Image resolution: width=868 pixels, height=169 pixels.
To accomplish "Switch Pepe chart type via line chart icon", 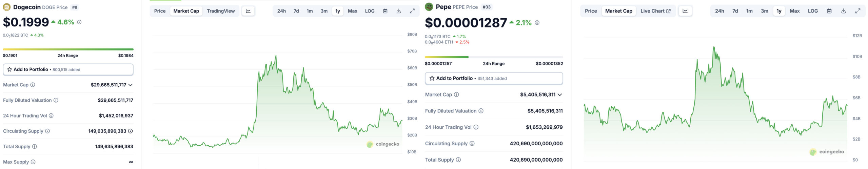I will coord(685,11).
